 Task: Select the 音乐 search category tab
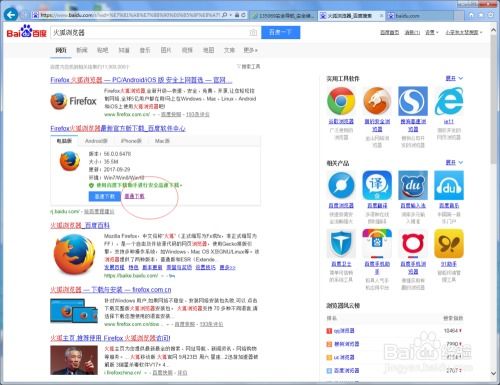pyautogui.click(x=145, y=50)
